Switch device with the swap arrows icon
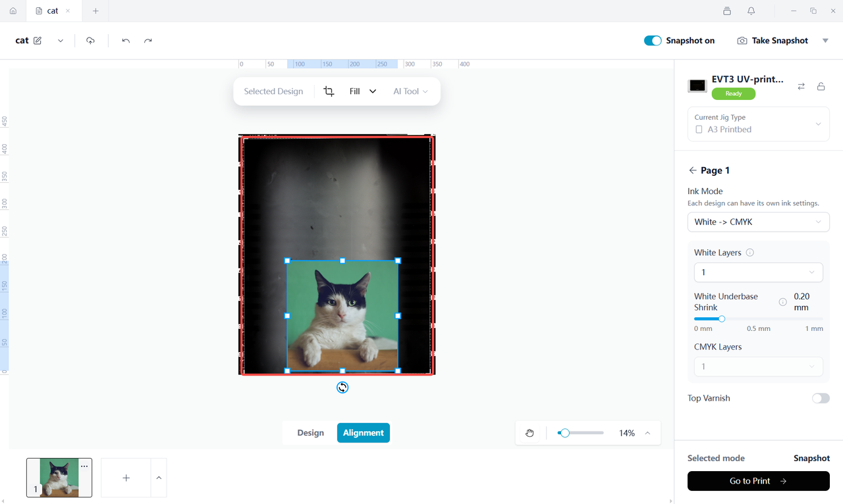The height and width of the screenshot is (504, 843). tap(802, 86)
